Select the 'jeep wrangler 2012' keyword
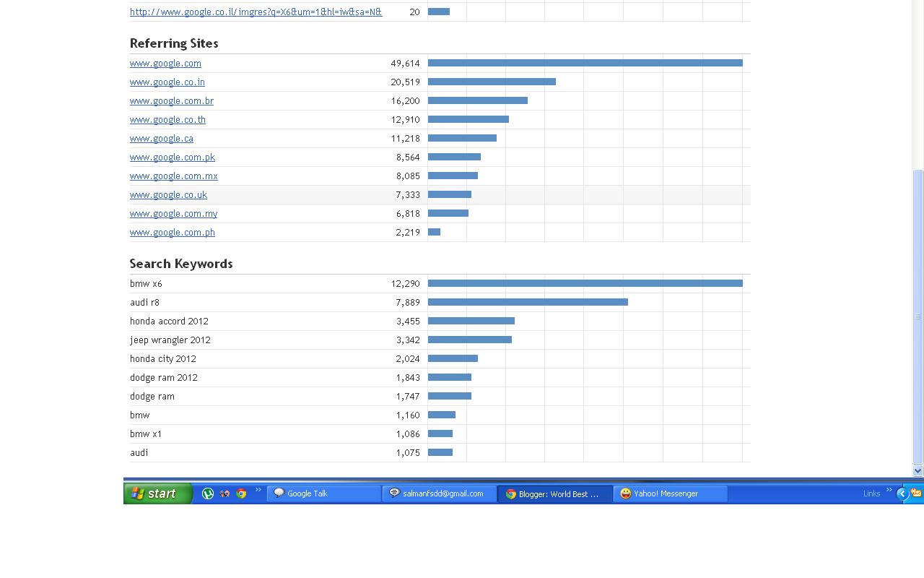The image size is (924, 578). tap(170, 340)
